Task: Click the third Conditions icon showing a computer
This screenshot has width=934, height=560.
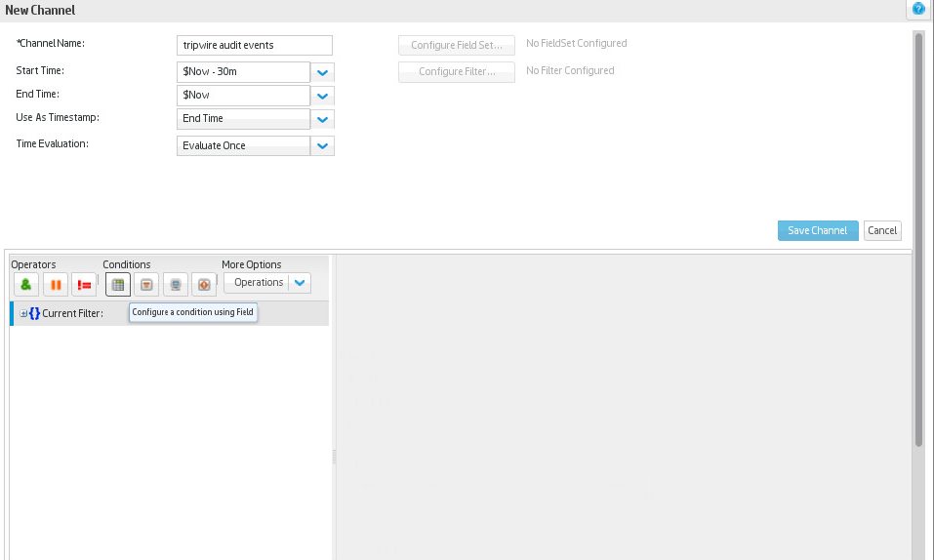Action: 175,284
